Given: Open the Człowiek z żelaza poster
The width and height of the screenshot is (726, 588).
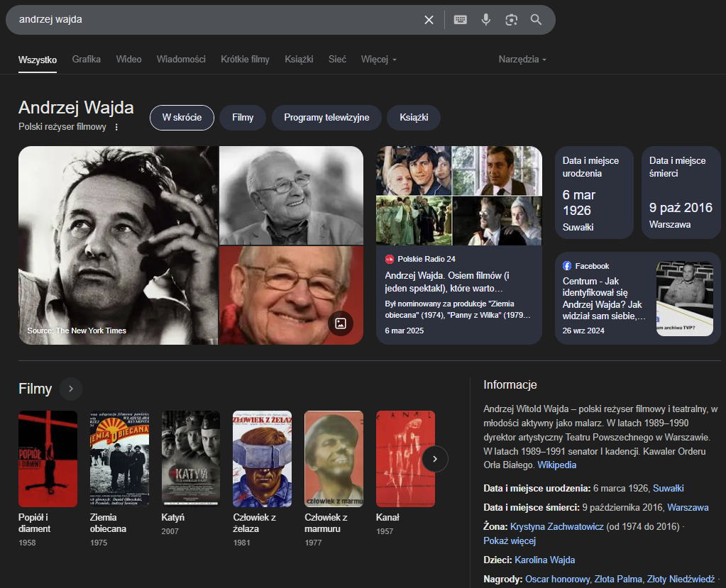Looking at the screenshot, I should 262,459.
